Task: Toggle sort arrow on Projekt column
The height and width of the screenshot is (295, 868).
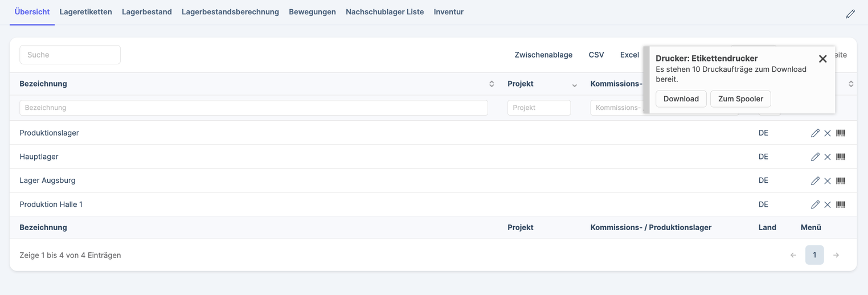Action: 574,85
